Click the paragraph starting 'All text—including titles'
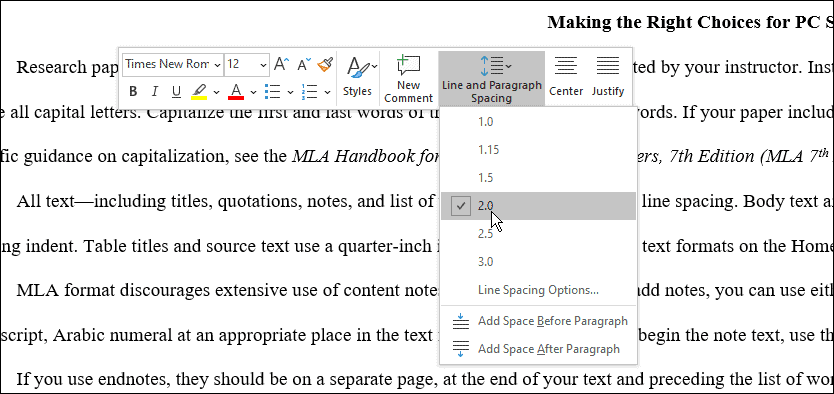The image size is (834, 394). point(226,202)
